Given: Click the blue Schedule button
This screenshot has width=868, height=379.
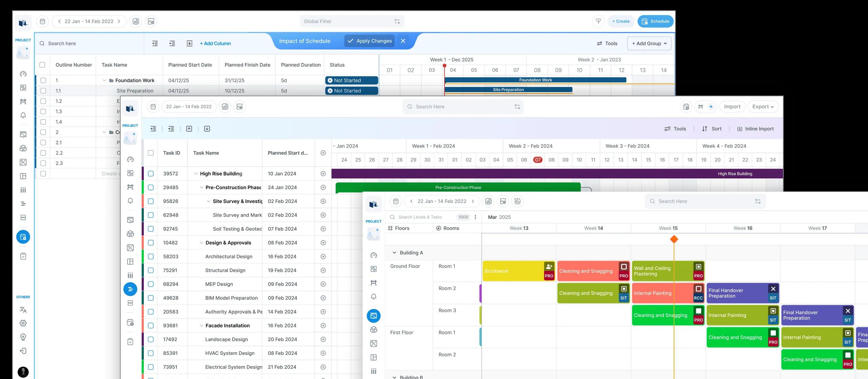Looking at the screenshot, I should pyautogui.click(x=655, y=21).
